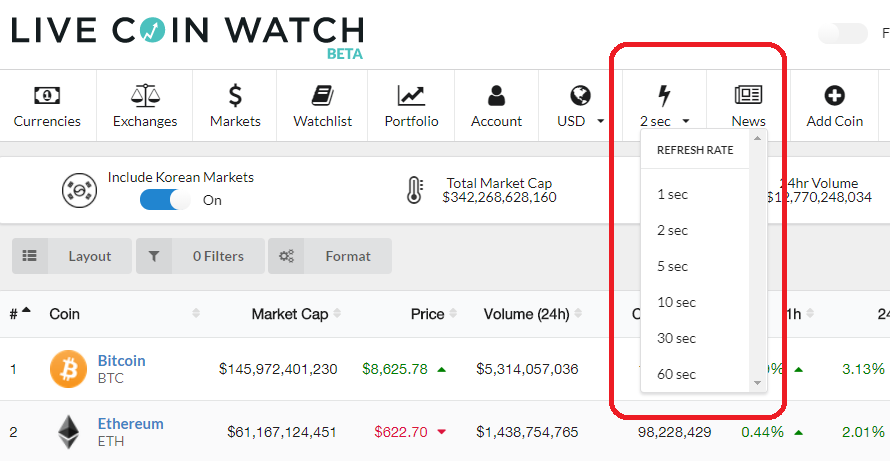Open Account via the person icon
The height and width of the screenshot is (461, 890).
(496, 95)
